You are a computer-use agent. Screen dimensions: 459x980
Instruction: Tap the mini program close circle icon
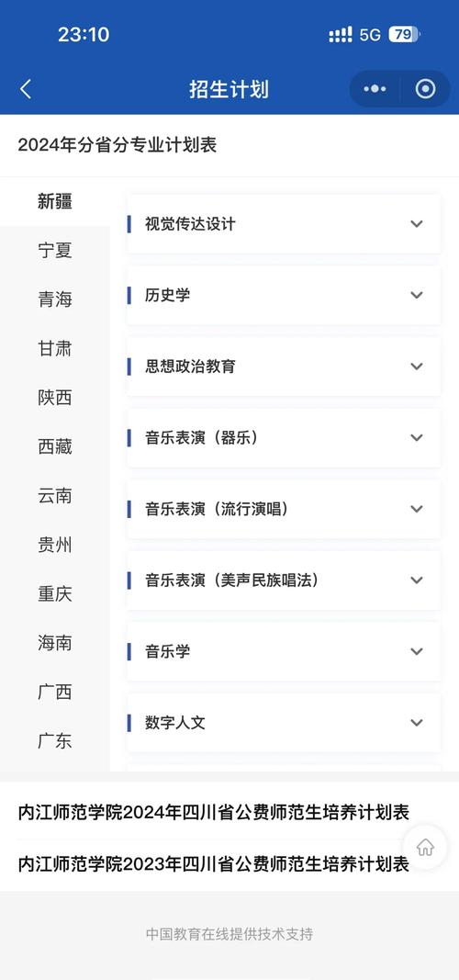click(425, 89)
